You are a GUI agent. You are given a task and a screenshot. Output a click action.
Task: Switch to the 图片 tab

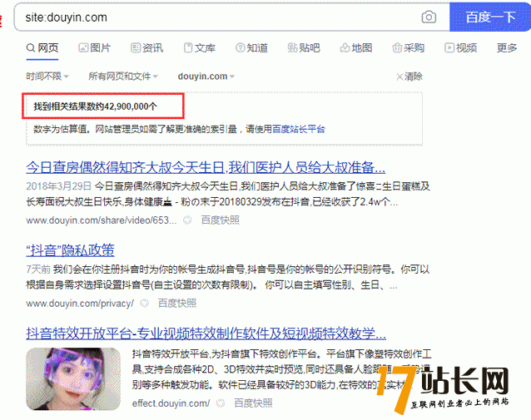95,48
